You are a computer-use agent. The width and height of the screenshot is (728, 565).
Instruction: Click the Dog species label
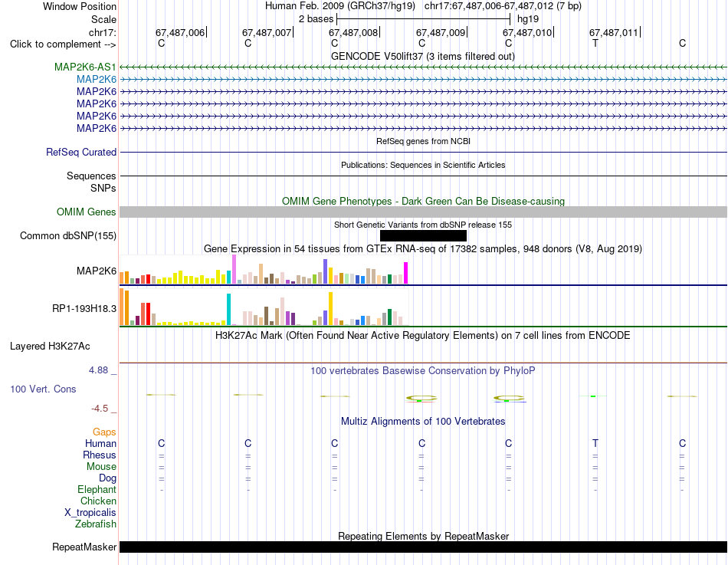[x=107, y=478]
